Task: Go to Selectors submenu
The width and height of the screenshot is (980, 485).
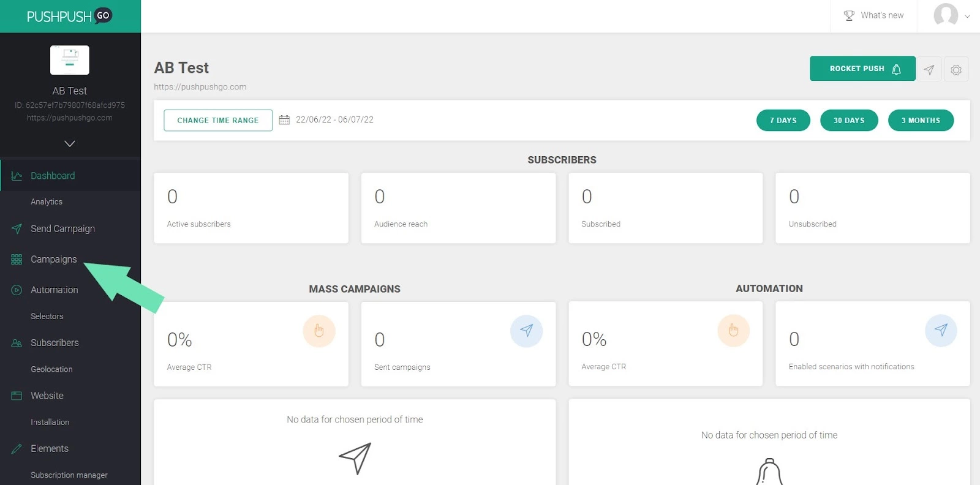Action: pyautogui.click(x=47, y=316)
